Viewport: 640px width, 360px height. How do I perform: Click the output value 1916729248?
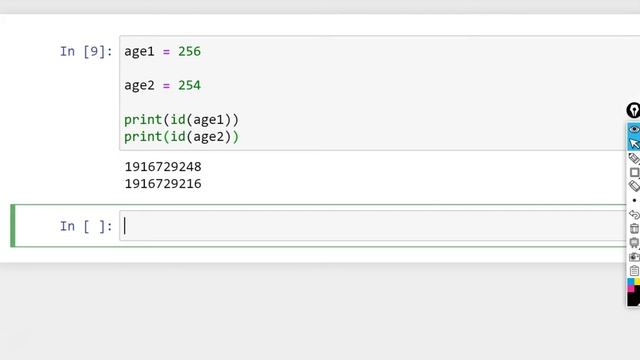[163, 167]
